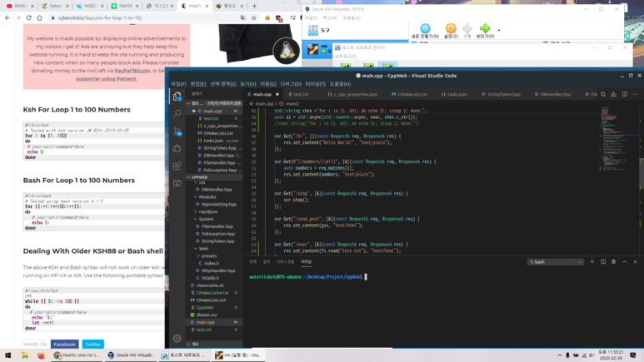Open Remote Explorer icon in VS Code activity bar
Screen dimensions: 644x362
click(x=177, y=183)
